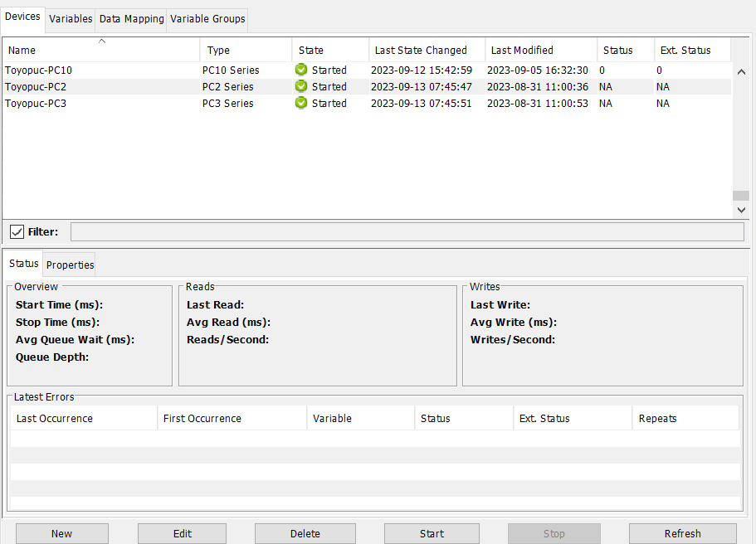The width and height of the screenshot is (756, 544).
Task: Switch to the Variables tab
Action: click(x=71, y=18)
